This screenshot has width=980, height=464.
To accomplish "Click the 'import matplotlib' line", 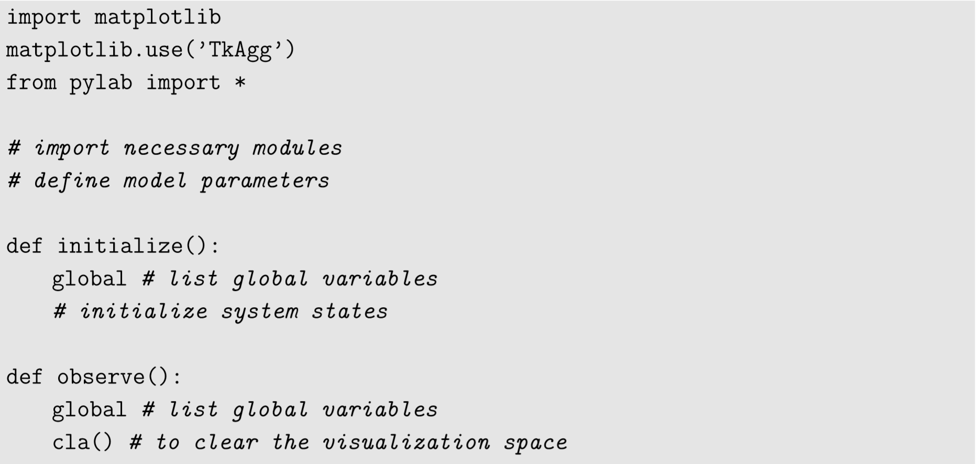I will coord(114,17).
